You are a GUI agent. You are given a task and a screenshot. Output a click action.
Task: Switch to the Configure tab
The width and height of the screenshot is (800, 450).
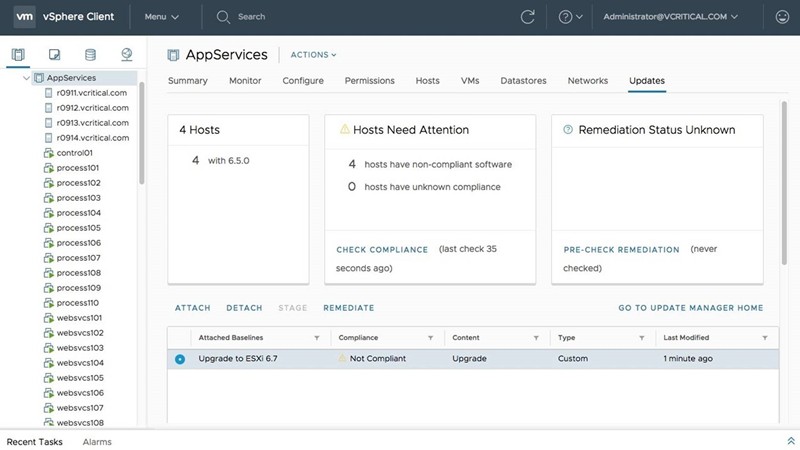(303, 81)
